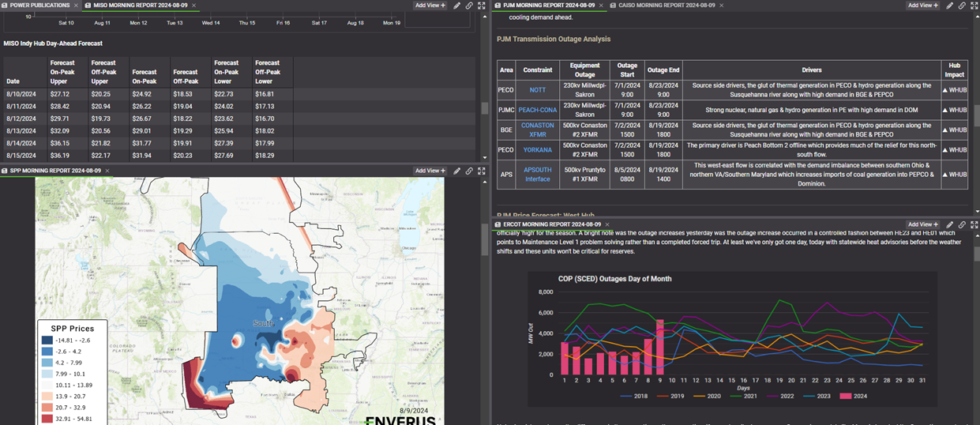This screenshot has width=980, height=425.
Task: Open the CONASTON XFMR constraint link
Action: (x=538, y=130)
